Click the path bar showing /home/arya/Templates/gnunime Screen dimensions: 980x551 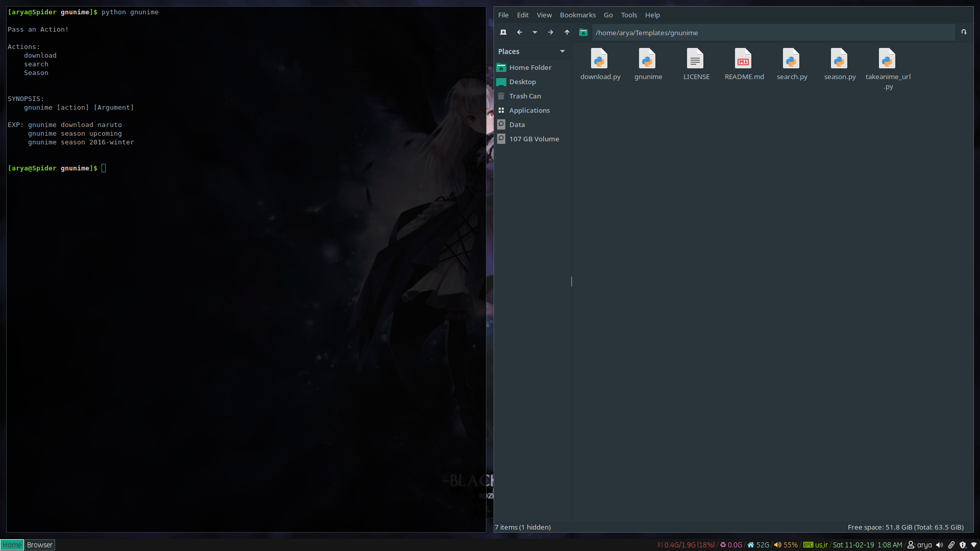click(715, 32)
